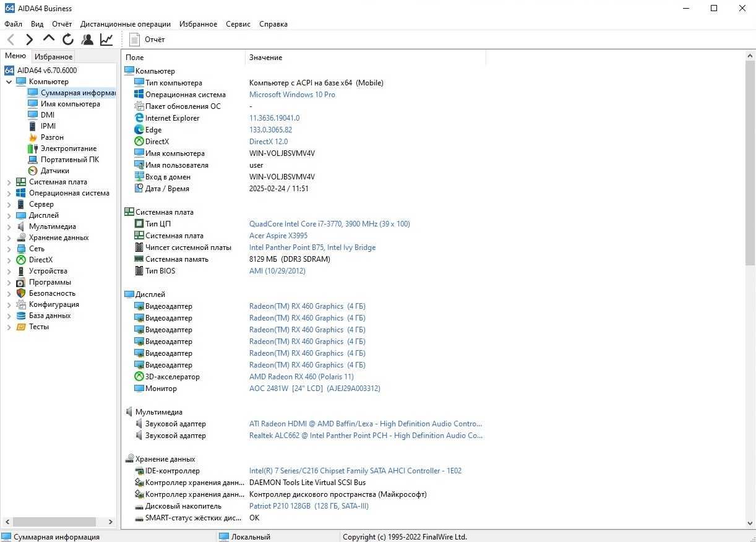This screenshot has height=542, width=756.
Task: Click the Разгон flame icon
Action: (33, 137)
